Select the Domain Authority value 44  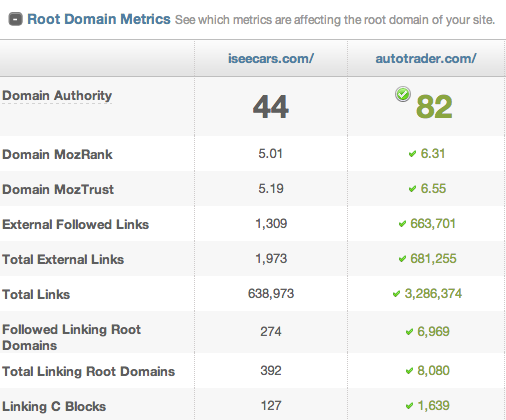click(271, 107)
